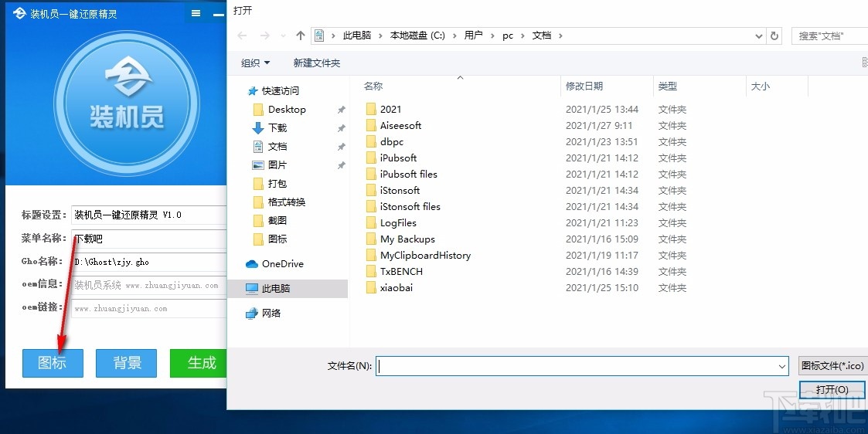Edit the 菜单名称 field containing 下载吧
The height and width of the screenshot is (434, 868).
coord(149,239)
